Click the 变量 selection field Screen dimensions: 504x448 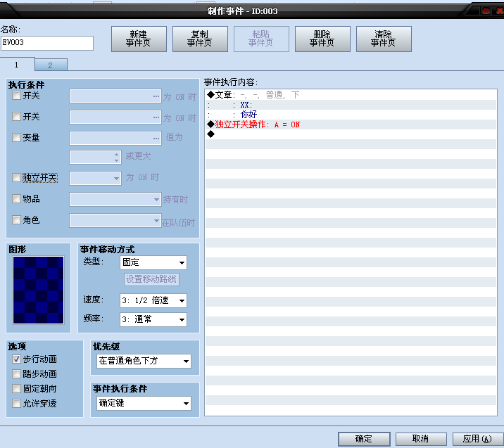[x=115, y=139]
